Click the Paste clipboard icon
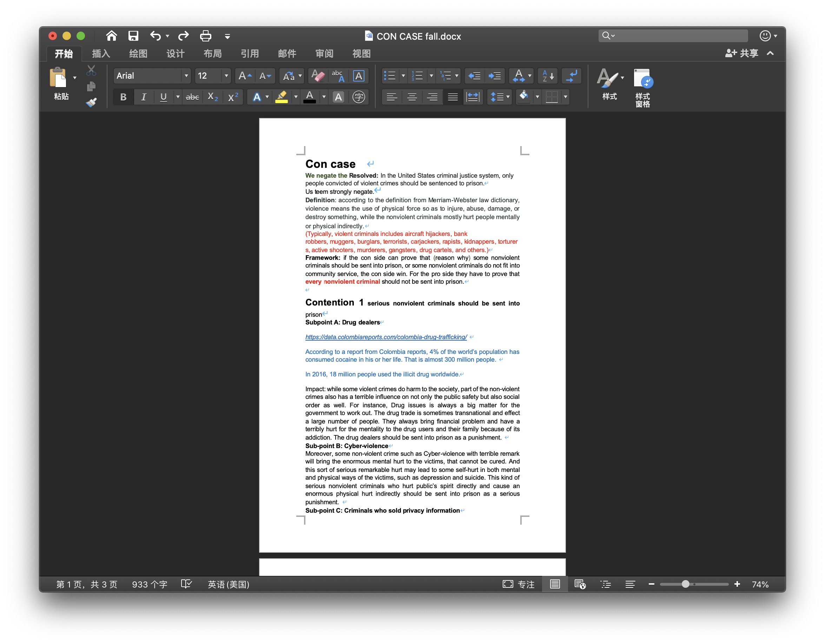This screenshot has height=644, width=825. click(x=58, y=77)
